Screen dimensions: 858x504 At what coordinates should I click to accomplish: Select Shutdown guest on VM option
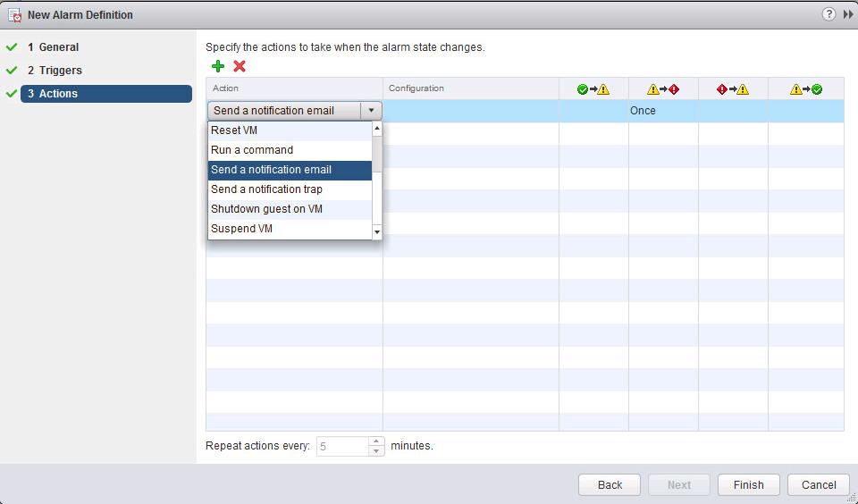[290, 209]
